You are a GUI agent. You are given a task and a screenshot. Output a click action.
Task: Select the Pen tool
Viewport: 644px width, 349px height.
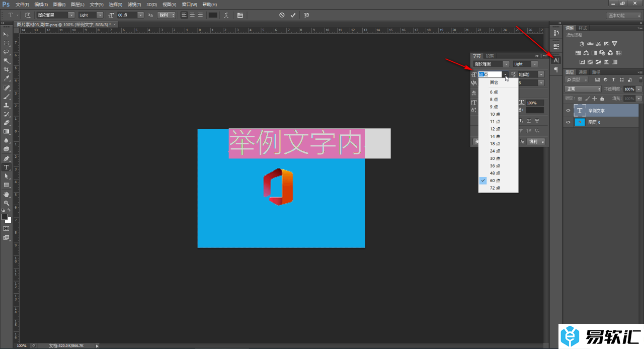[x=7, y=158]
